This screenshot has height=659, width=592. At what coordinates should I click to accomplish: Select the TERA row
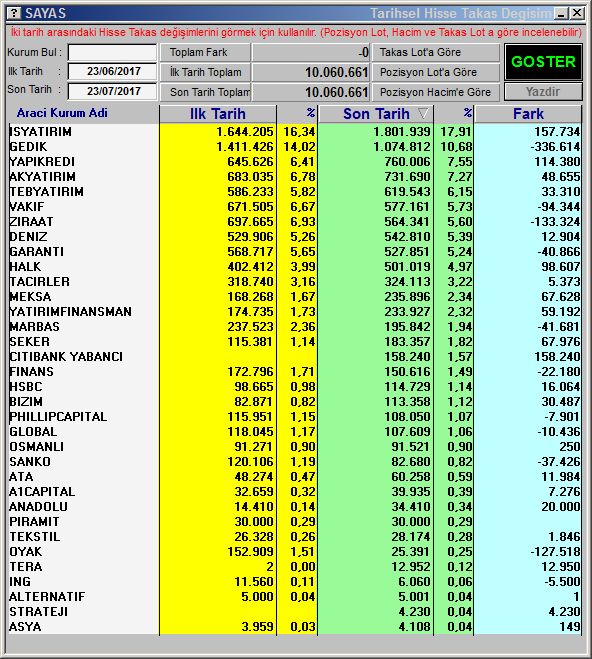295,567
